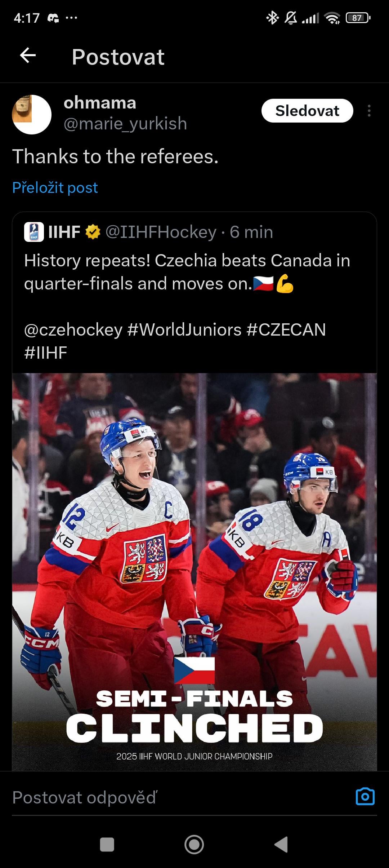Open the quoted IIHF post text
389x868 pixels.
(187, 272)
